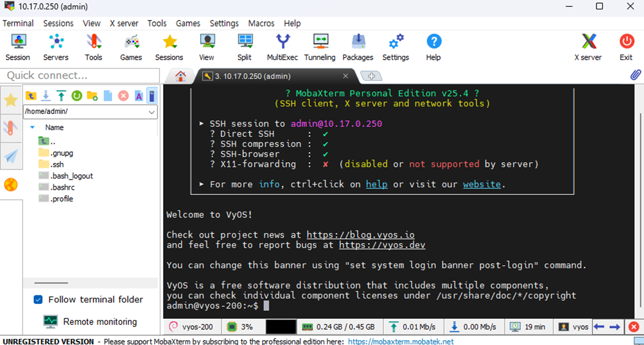The width and height of the screenshot is (644, 345).
Task: Click the paperclip icon at far right
Action: pyautogui.click(x=635, y=75)
